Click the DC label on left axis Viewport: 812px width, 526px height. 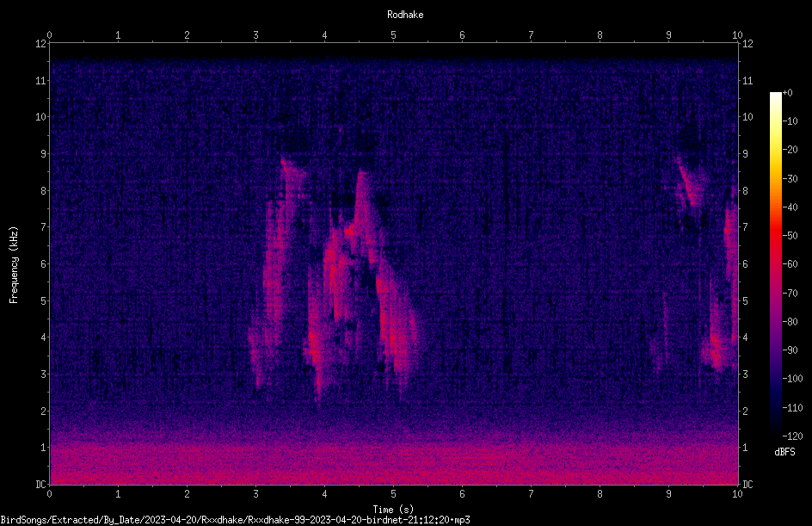pos(40,485)
